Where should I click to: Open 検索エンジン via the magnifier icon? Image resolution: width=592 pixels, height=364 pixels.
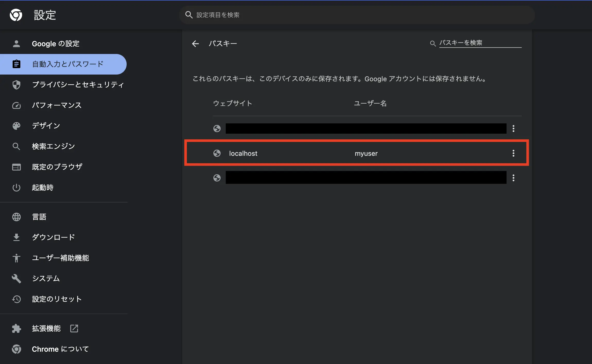tap(16, 146)
